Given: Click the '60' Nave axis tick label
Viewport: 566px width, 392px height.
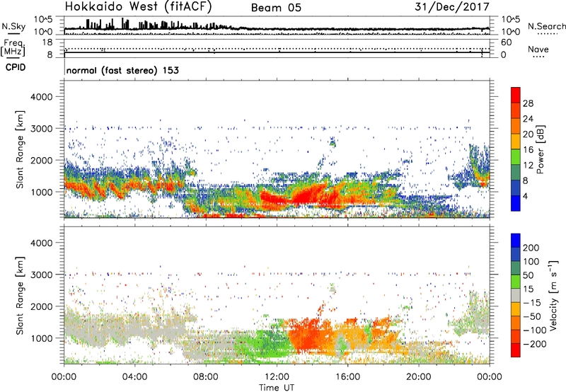Looking at the screenshot, I should click(506, 42).
